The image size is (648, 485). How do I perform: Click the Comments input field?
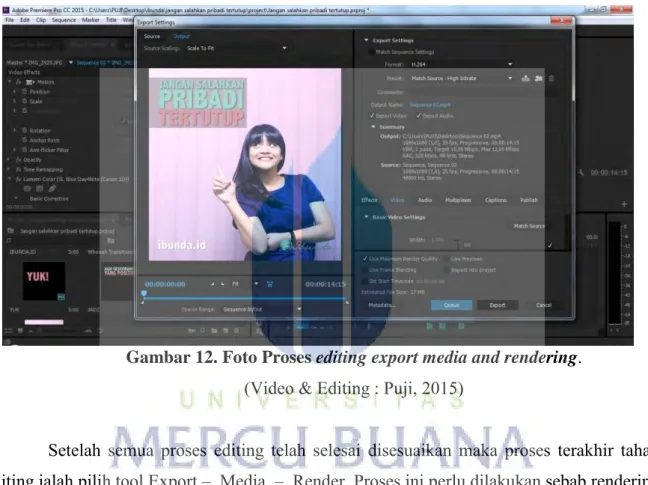pyautogui.click(x=481, y=92)
